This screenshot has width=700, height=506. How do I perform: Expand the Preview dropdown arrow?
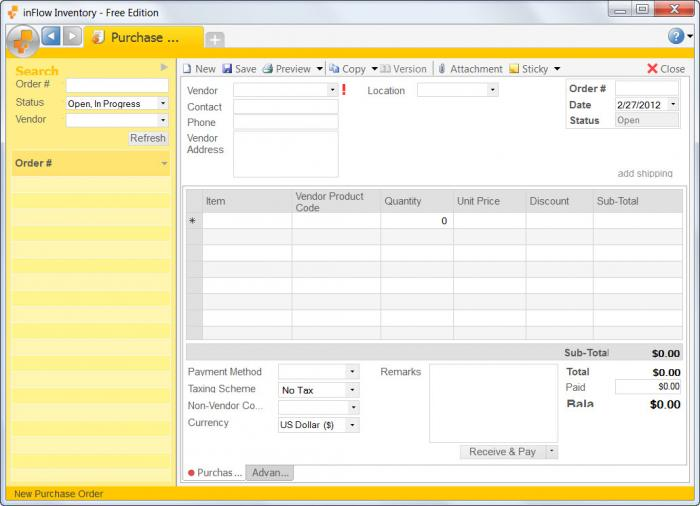(320, 69)
